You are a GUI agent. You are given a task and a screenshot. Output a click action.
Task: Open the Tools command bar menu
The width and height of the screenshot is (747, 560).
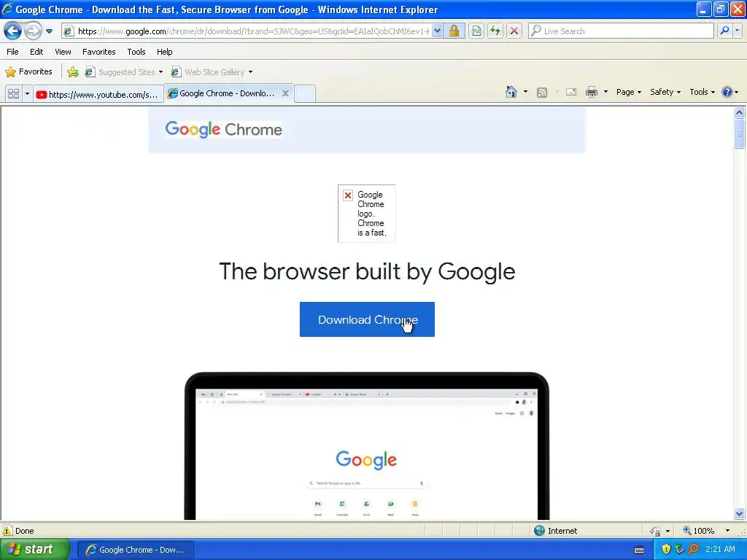pyautogui.click(x=703, y=92)
